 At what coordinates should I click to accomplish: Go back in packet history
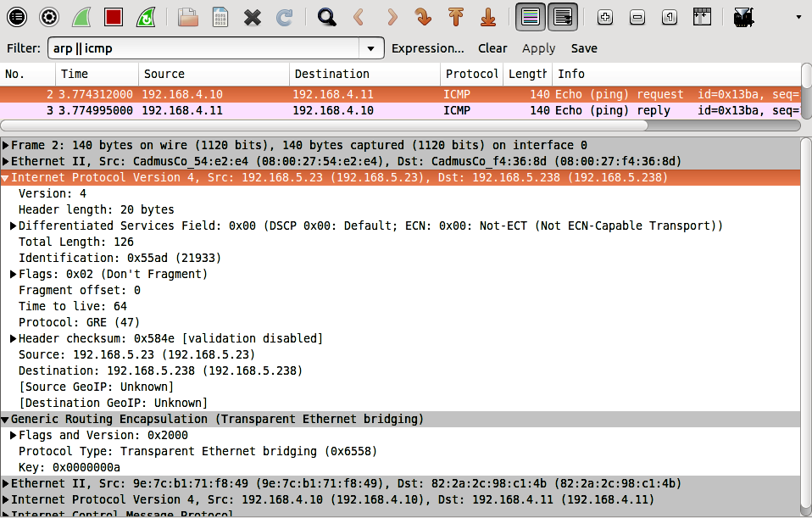click(x=359, y=17)
